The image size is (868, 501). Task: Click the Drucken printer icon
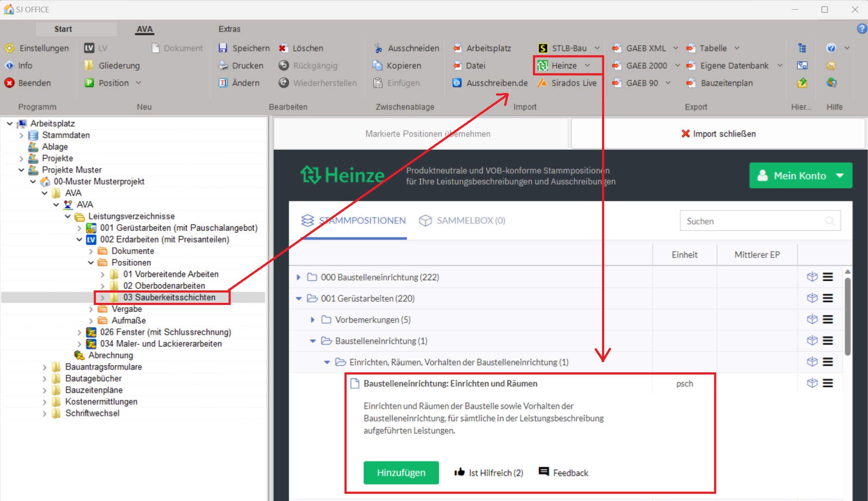pyautogui.click(x=223, y=66)
